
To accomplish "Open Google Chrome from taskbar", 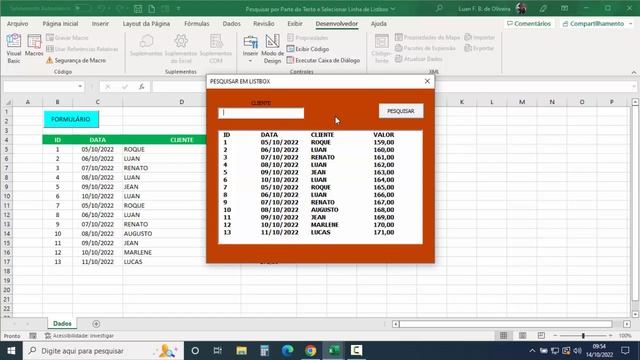I will coord(310,351).
